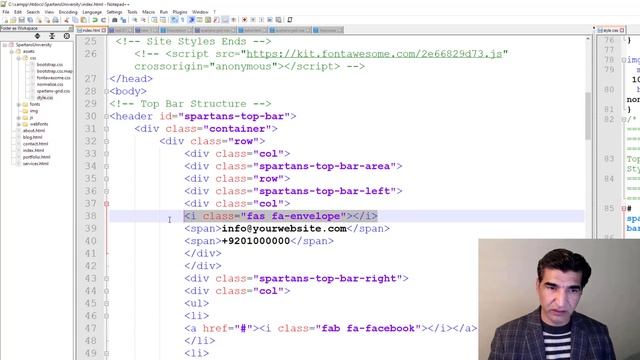
Task: Click the Copy toolbar icon
Action: [75, 20]
